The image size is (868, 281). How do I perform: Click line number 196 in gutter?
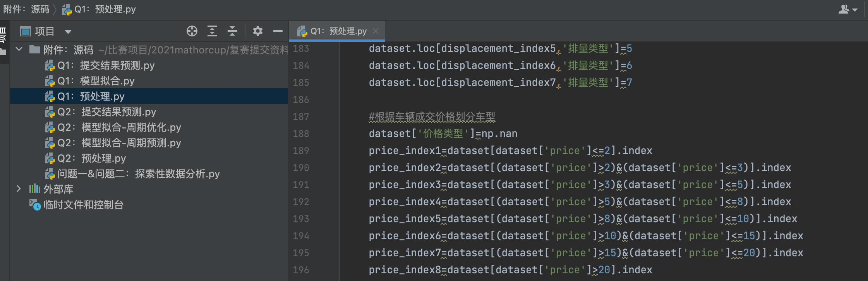301,270
